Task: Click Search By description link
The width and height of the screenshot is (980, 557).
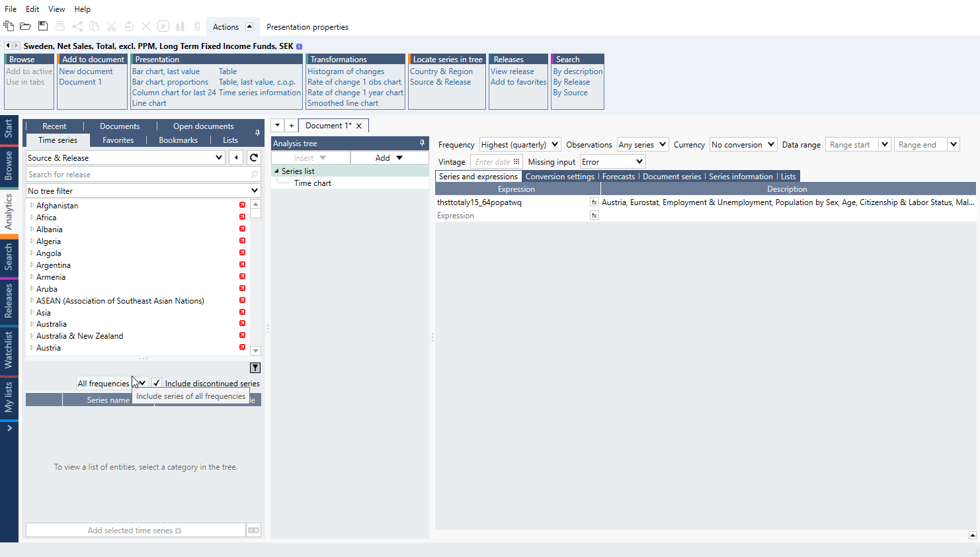Action: click(578, 71)
